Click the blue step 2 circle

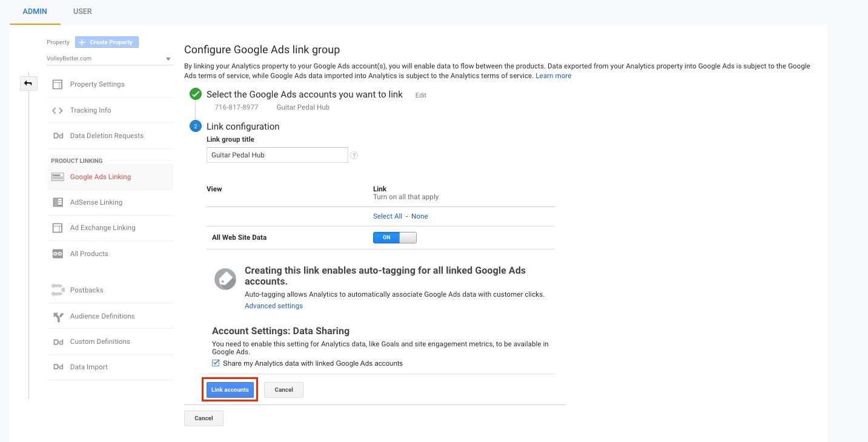click(196, 126)
